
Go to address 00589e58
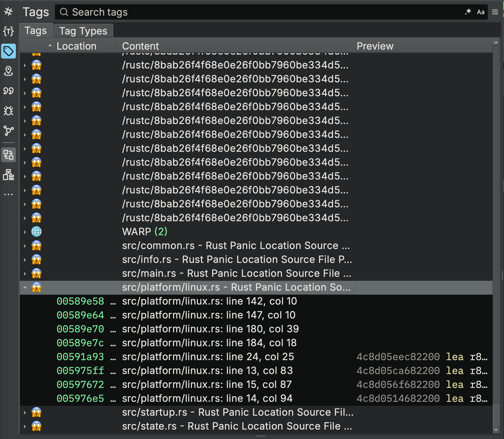click(80, 301)
